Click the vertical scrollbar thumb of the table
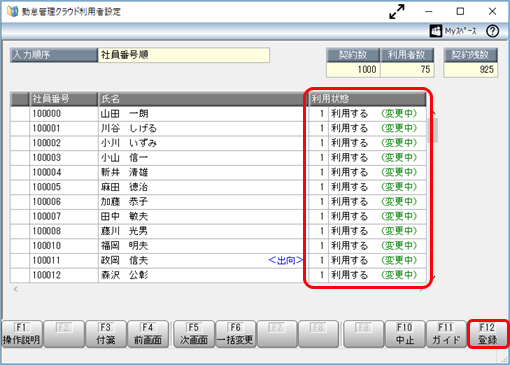 click(433, 130)
